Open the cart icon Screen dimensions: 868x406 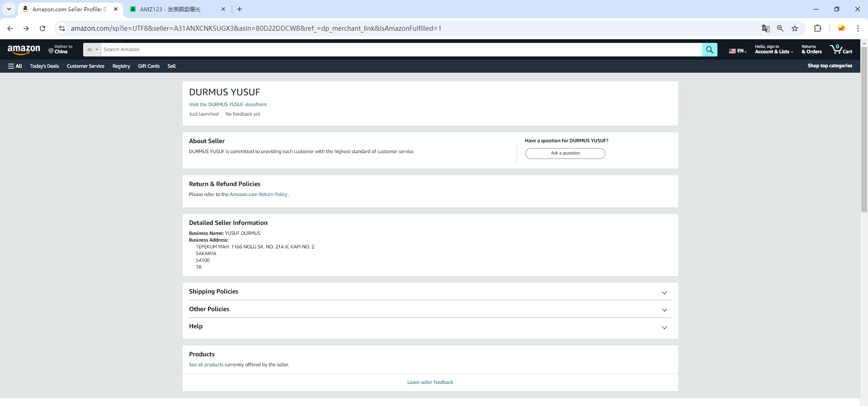[x=841, y=49]
